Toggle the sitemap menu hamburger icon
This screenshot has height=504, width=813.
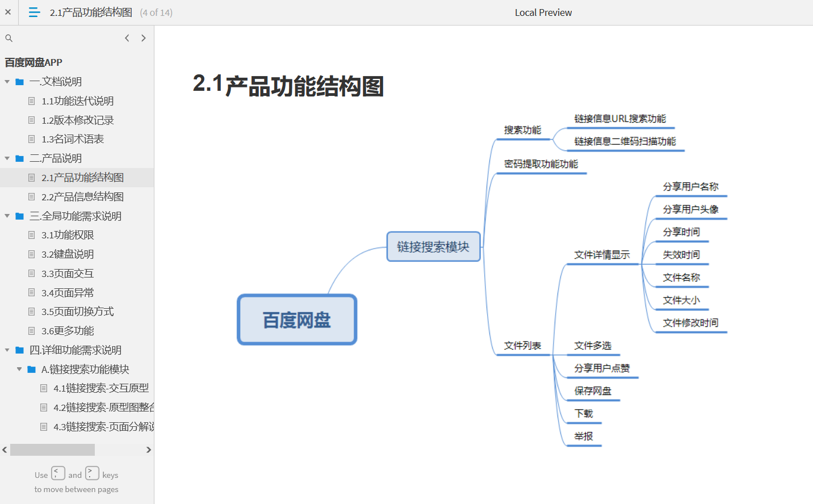tap(34, 12)
